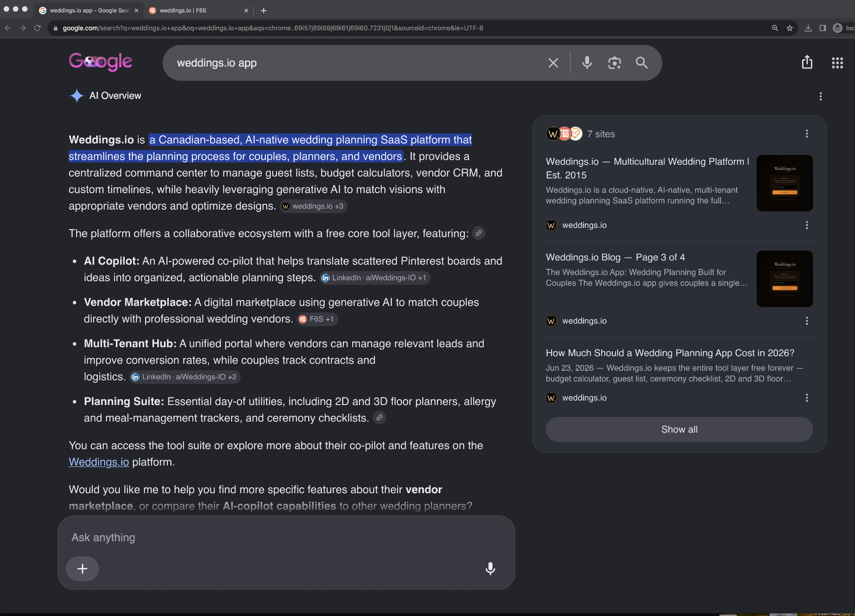This screenshot has height=616, width=855.
Task: Click the link icon after 'featuring:'
Action: coord(479,233)
